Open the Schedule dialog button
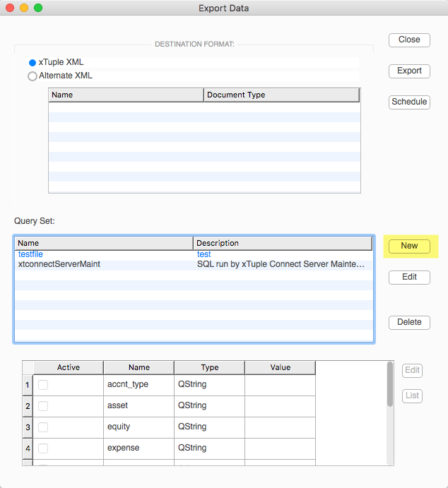 point(409,102)
